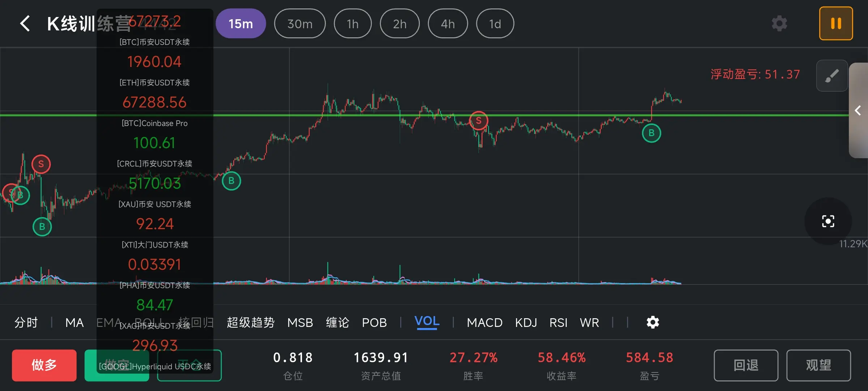The width and height of the screenshot is (868, 391).
Task: Click the 观望 button
Action: 818,365
